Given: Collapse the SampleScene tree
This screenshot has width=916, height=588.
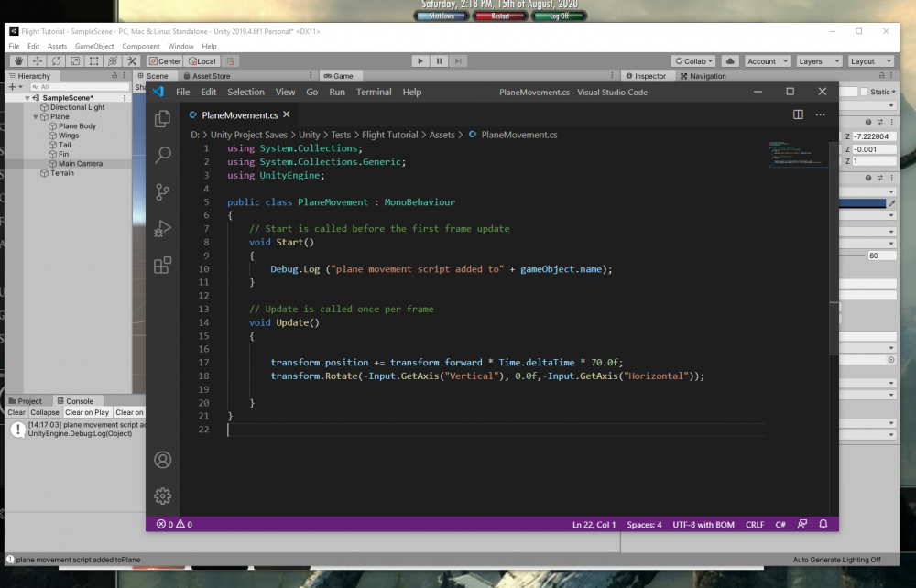Looking at the screenshot, I should pos(27,98).
